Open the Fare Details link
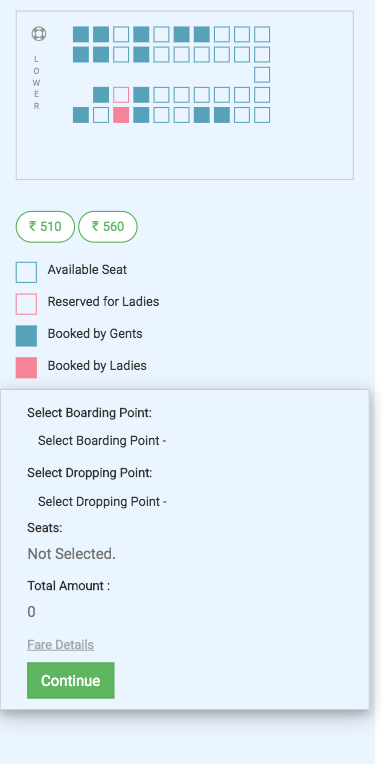The height and width of the screenshot is (764, 382). tap(60, 645)
